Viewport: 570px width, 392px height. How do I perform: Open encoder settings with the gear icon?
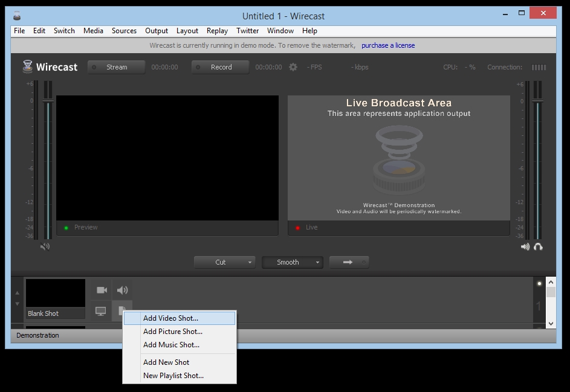293,67
